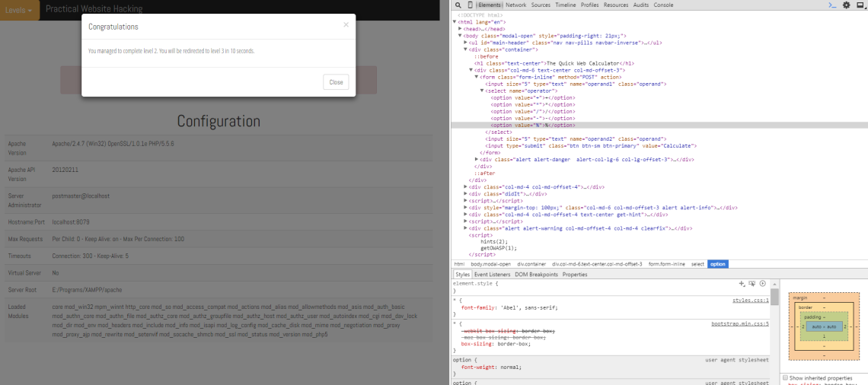Expand the div didIt node
The width and height of the screenshot is (868, 385).
pos(465,193)
